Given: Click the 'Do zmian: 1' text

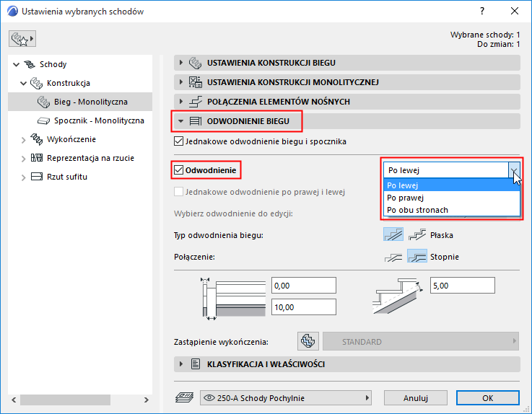Looking at the screenshot, I should click(498, 44).
